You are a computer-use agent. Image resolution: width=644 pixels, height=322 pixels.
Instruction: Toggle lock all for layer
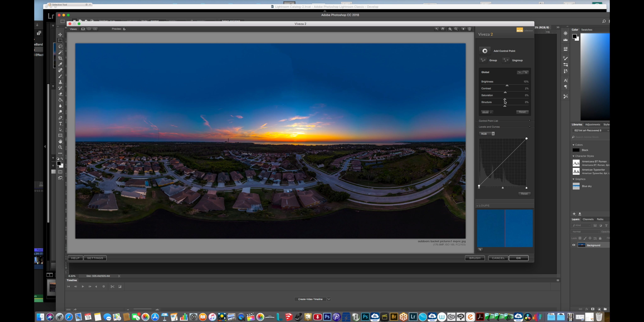pos(600,238)
